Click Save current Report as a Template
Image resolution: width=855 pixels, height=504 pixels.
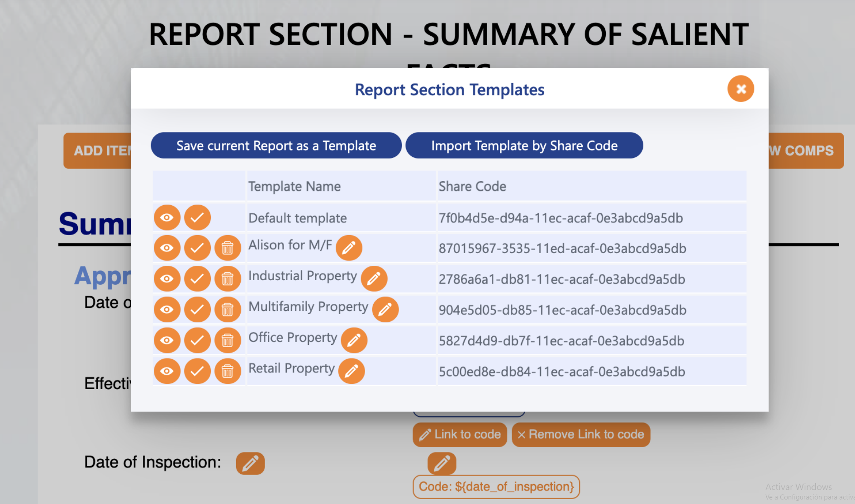pos(276,146)
